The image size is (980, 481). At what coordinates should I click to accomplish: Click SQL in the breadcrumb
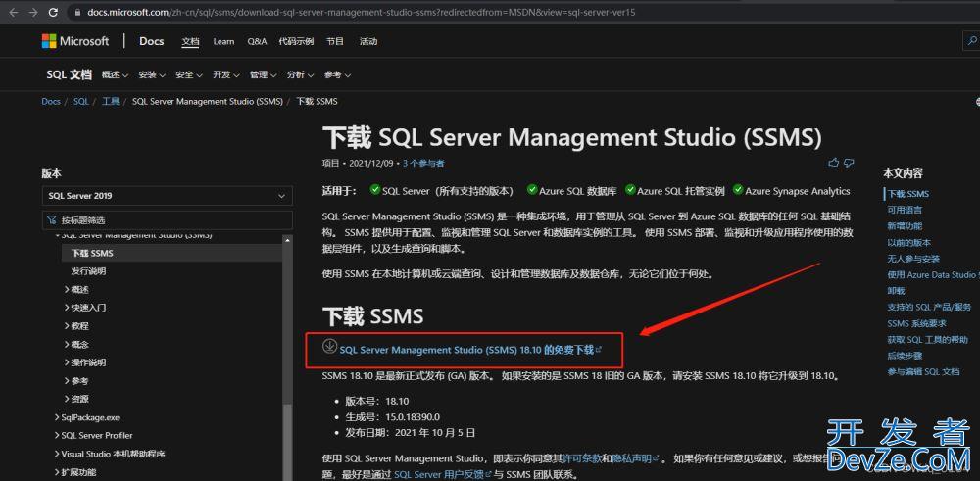[x=81, y=101]
